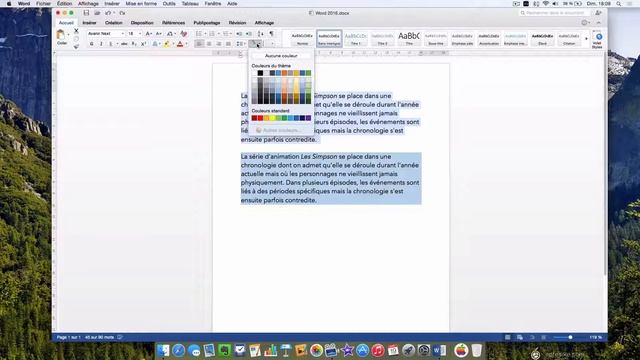Click Autres couleurs option
Viewport: 640px width, 360px height.
point(281,130)
